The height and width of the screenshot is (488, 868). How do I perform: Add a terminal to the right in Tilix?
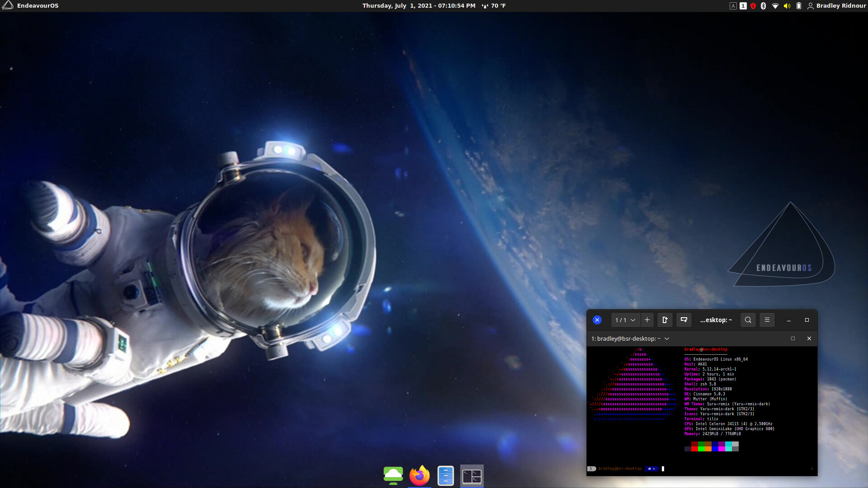665,320
